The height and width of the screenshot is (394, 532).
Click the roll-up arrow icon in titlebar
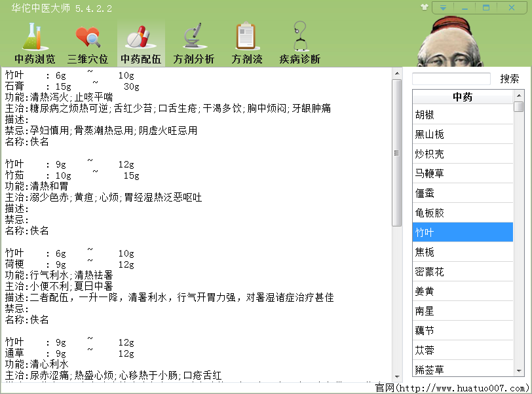(444, 7)
